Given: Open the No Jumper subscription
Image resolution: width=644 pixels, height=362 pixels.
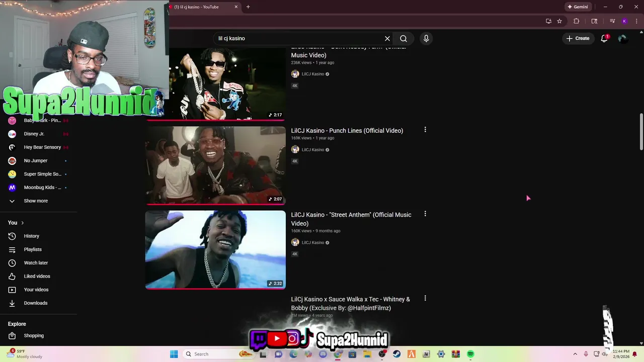Looking at the screenshot, I should coord(38,161).
